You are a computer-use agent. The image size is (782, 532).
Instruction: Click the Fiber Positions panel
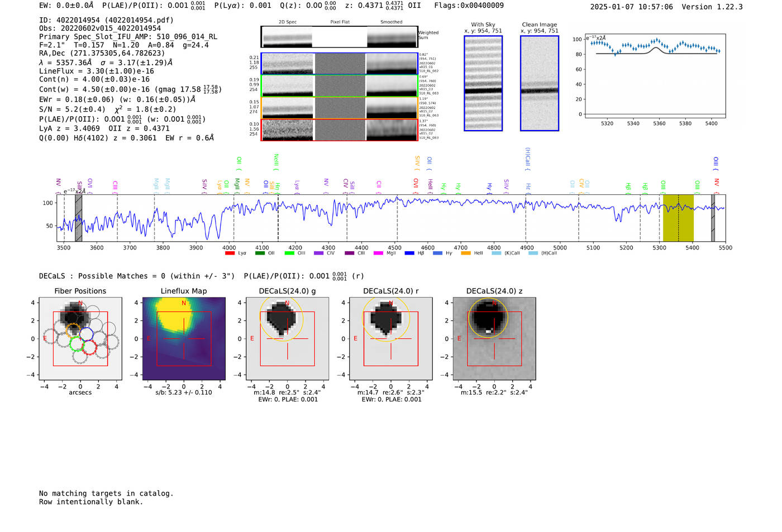pyautogui.click(x=80, y=339)
